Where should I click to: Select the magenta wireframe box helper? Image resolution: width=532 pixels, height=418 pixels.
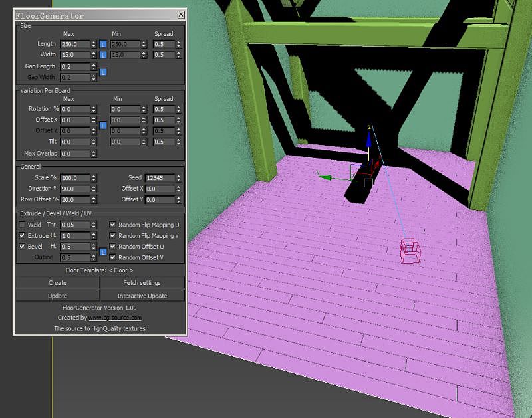410,251
